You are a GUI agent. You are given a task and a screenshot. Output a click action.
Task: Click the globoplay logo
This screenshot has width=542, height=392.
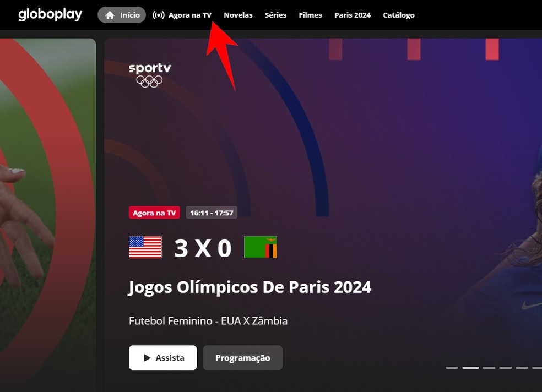[x=50, y=14]
